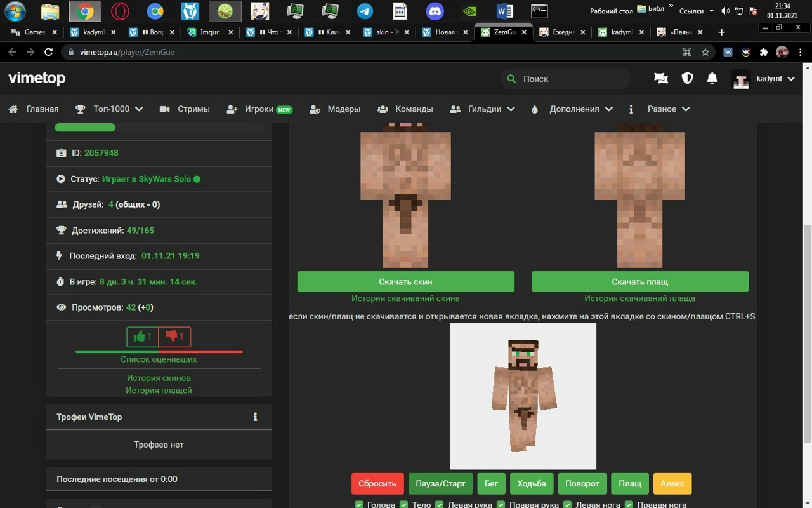The image size is (812, 508).
Task: Click the thumbs up like button
Action: click(143, 337)
